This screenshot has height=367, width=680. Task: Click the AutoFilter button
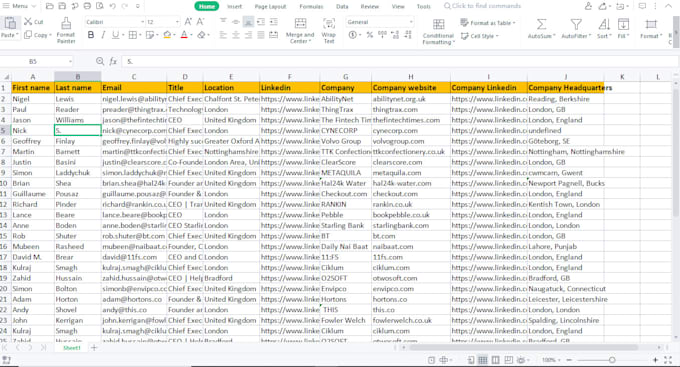pyautogui.click(x=576, y=29)
